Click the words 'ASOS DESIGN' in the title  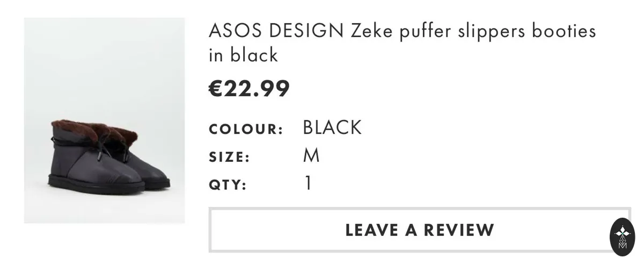point(276,31)
